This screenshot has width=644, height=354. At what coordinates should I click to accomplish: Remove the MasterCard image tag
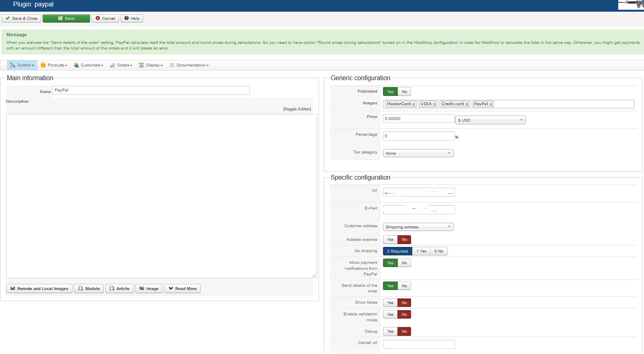[414, 104]
